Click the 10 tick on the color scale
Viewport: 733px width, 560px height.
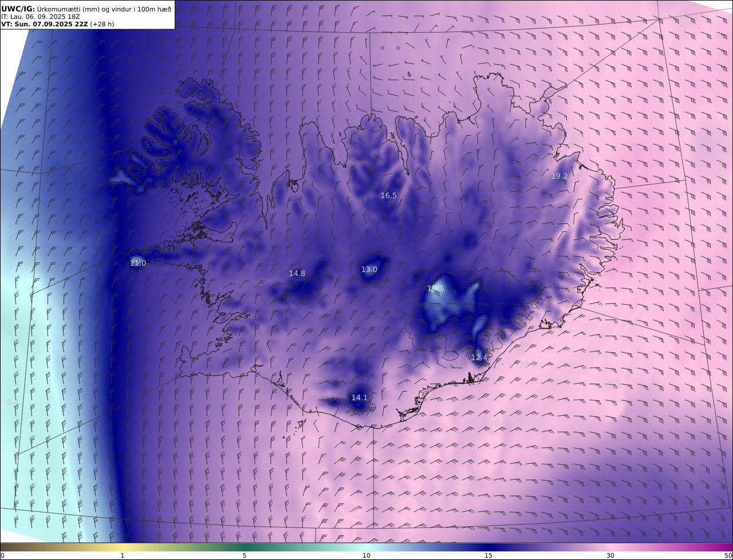(x=366, y=555)
